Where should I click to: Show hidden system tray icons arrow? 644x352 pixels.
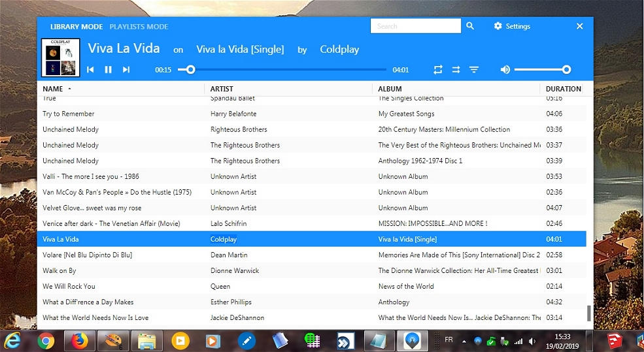pos(464,342)
